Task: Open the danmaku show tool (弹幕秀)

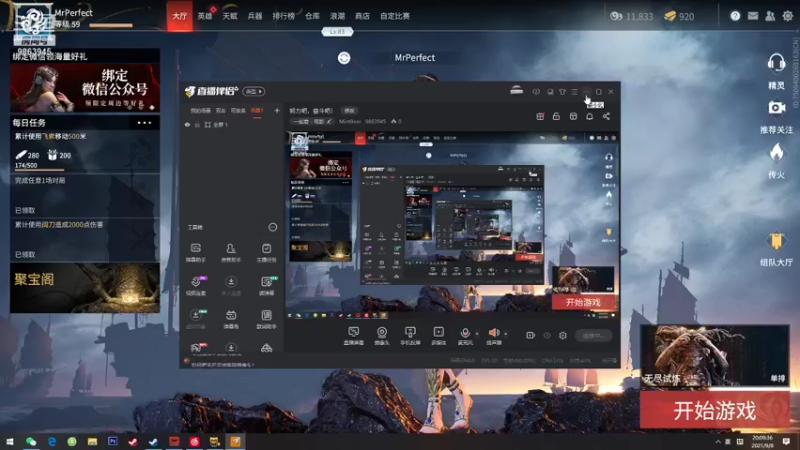Action: [231, 319]
